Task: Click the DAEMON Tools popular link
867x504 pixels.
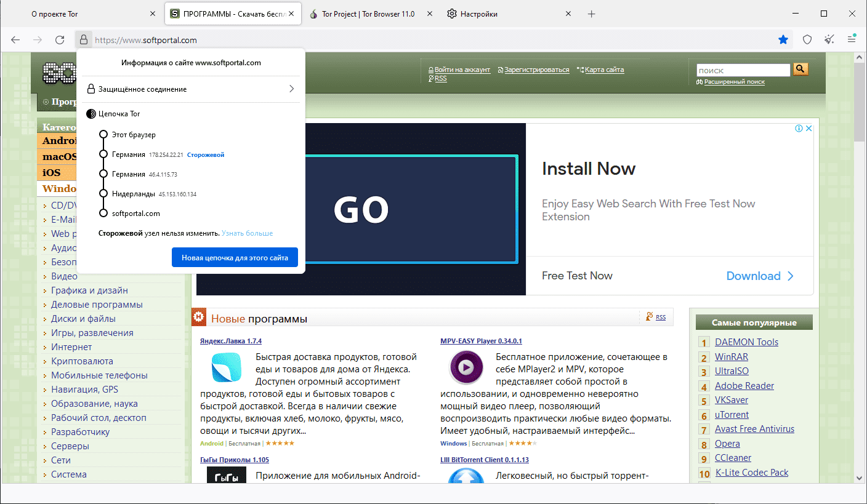Action: coord(746,342)
